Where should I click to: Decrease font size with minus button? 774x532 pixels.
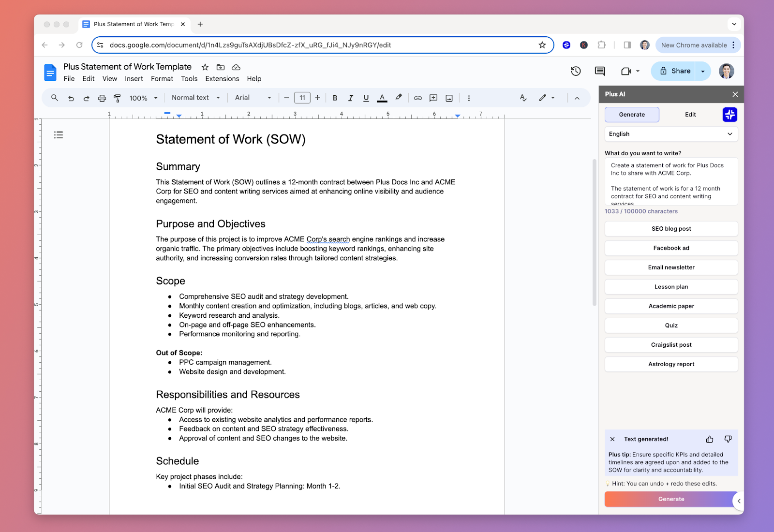coord(286,98)
